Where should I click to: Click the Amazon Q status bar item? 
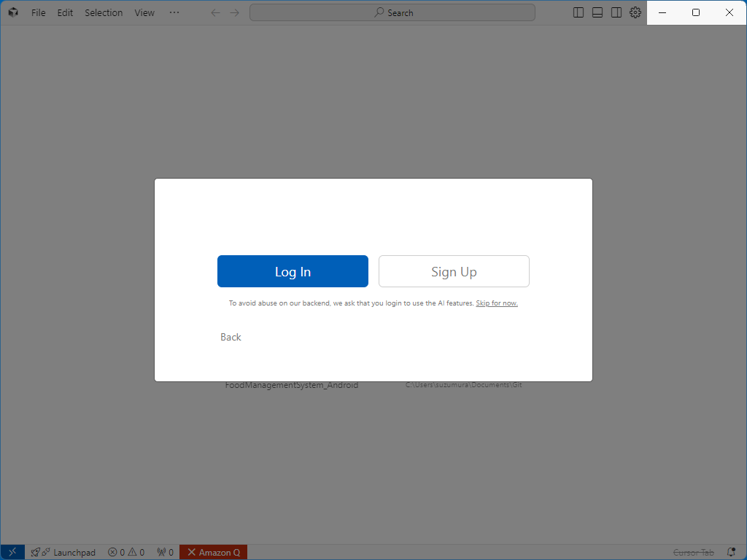pos(214,552)
